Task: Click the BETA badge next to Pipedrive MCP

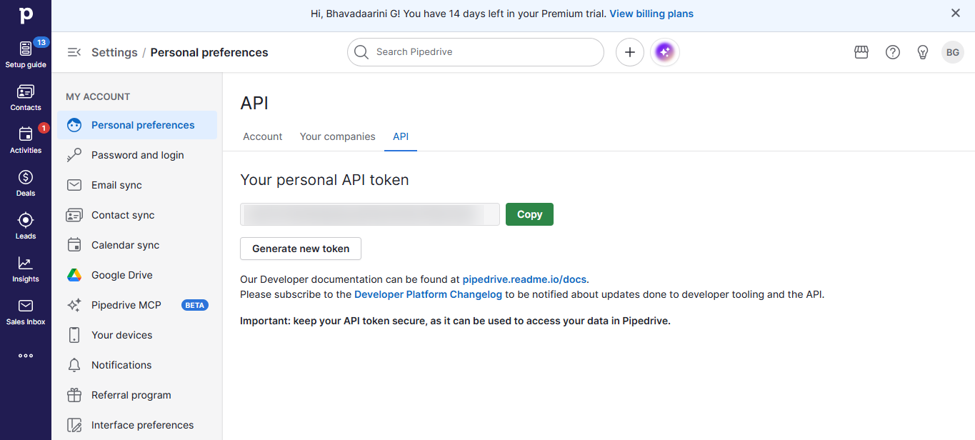Action: [195, 305]
